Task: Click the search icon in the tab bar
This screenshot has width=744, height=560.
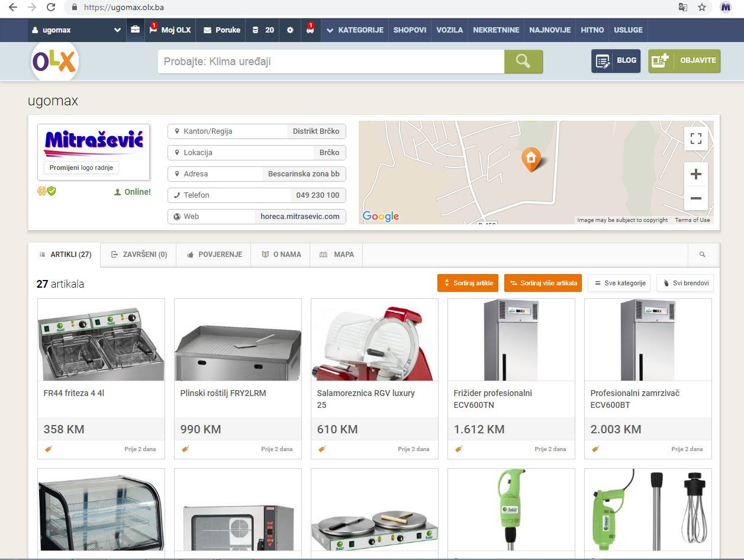Action: click(703, 255)
